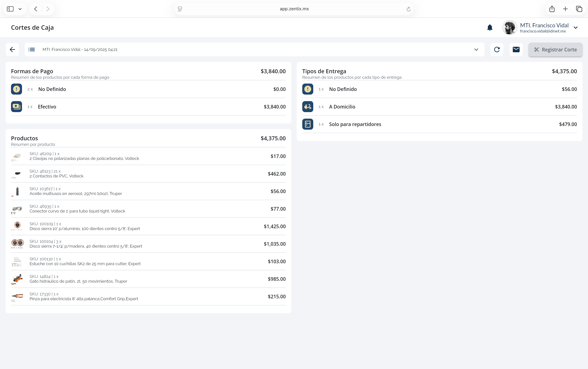
Task: Open a new browser tab
Action: pyautogui.click(x=565, y=9)
